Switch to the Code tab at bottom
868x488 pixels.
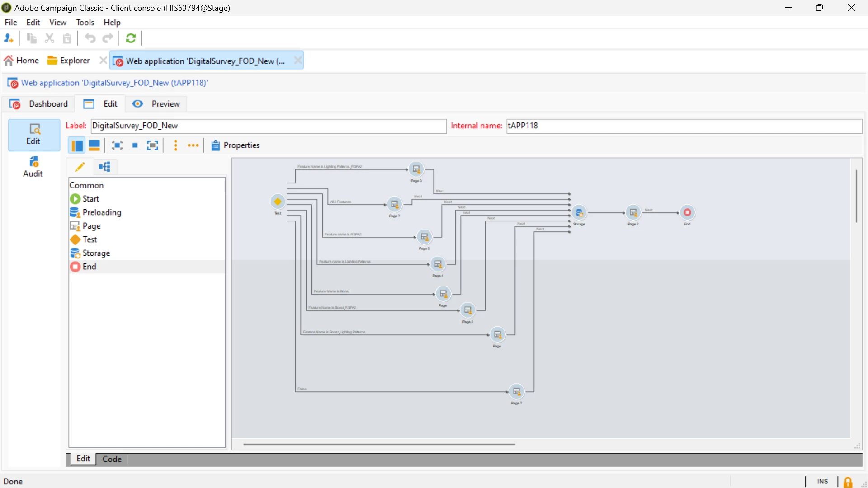(x=112, y=459)
